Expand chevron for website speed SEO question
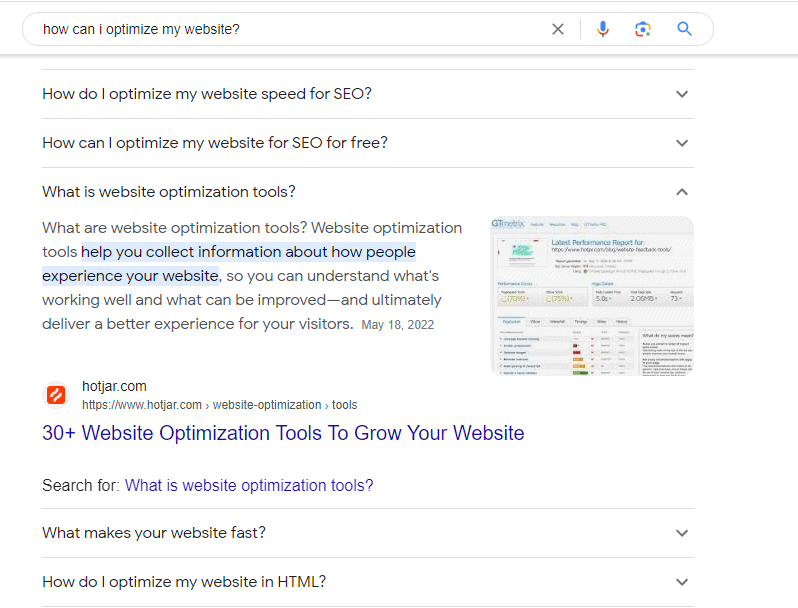Viewport: 798px width, 608px height. 682,94
